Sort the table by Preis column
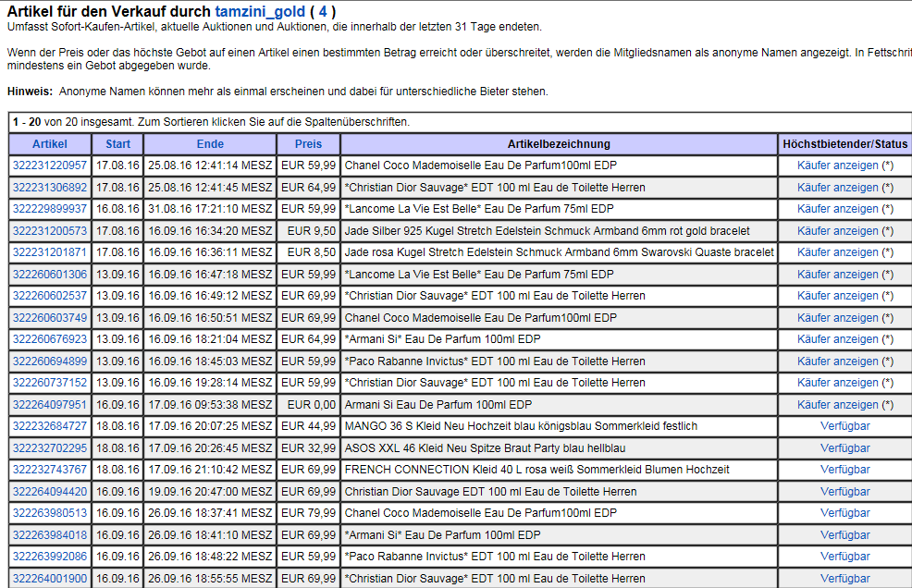The width and height of the screenshot is (912, 588). click(308, 144)
